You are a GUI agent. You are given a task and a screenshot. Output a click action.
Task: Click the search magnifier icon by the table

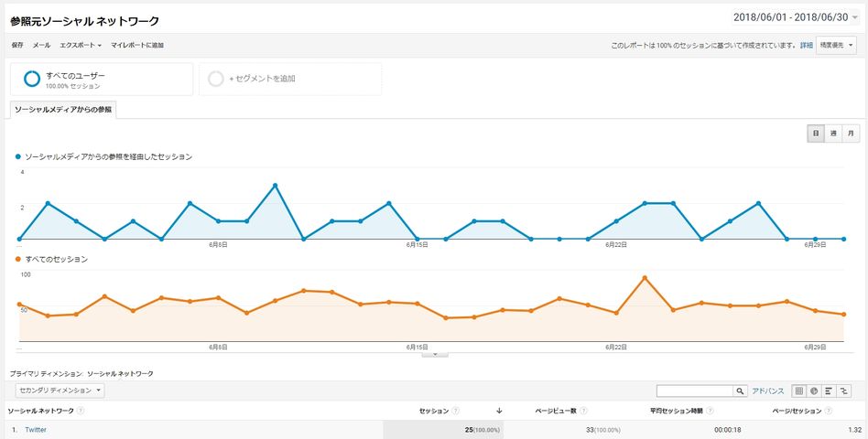[740, 391]
